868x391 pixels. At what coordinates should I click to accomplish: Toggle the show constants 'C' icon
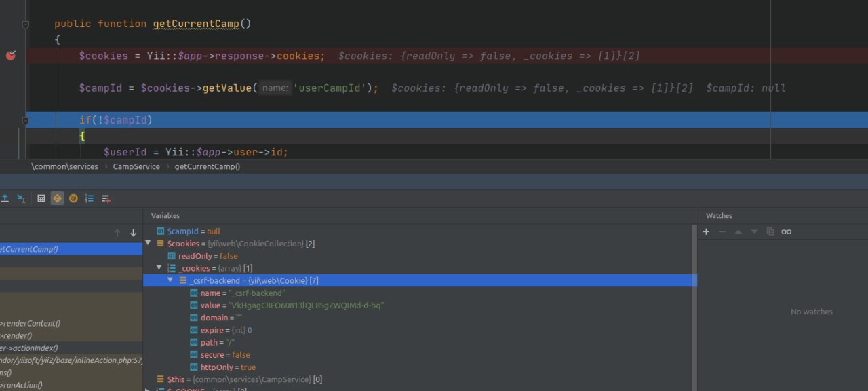[58, 198]
